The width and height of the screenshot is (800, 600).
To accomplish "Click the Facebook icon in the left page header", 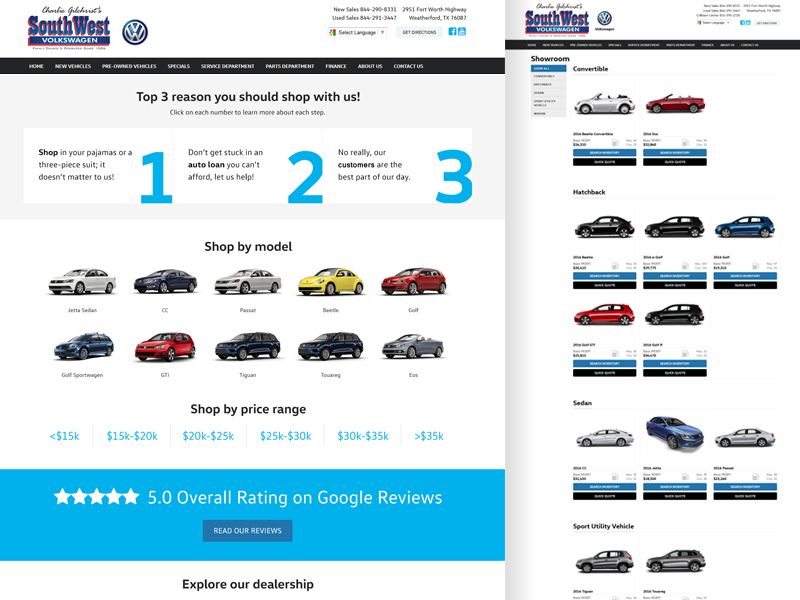I will click(452, 32).
